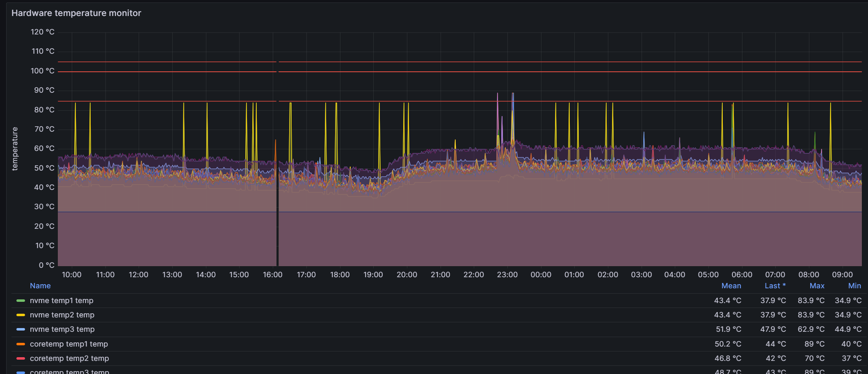This screenshot has width=868, height=374.
Task: Click the purple spike peak near 23:00
Action: [498, 94]
